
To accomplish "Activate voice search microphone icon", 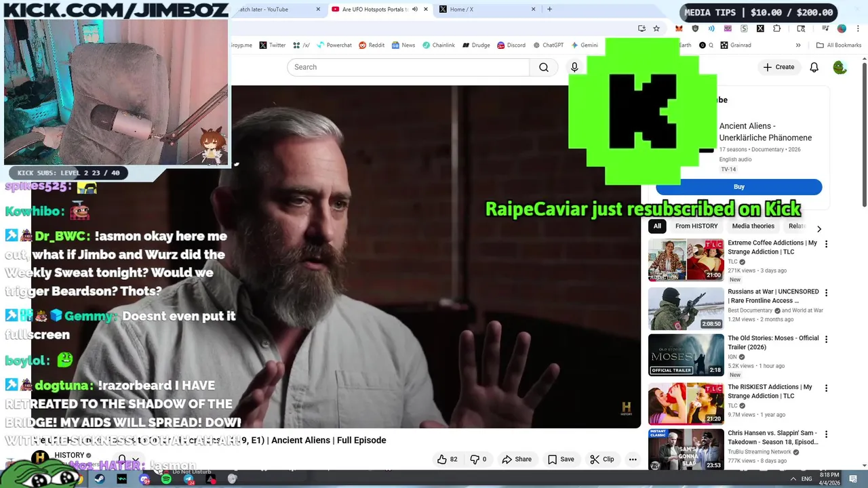I will (x=574, y=67).
